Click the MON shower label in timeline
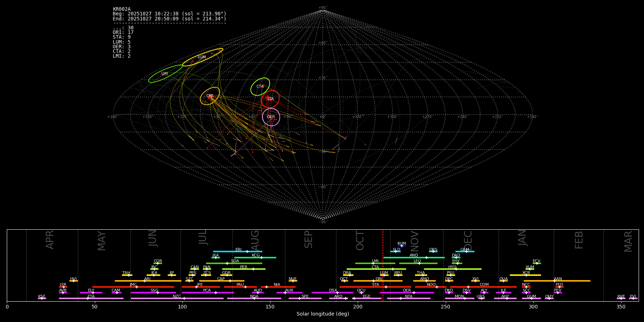The width and height of the screenshot is (644, 322). (x=459, y=297)
